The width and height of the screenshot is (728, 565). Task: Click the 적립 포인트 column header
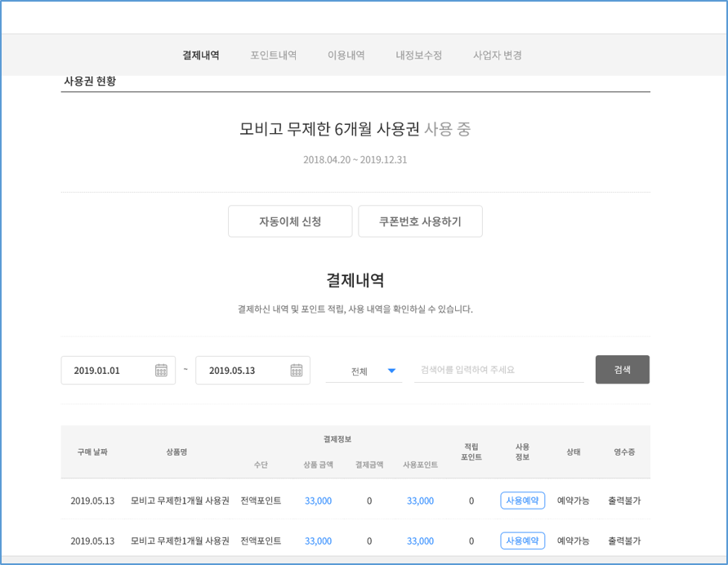471,452
